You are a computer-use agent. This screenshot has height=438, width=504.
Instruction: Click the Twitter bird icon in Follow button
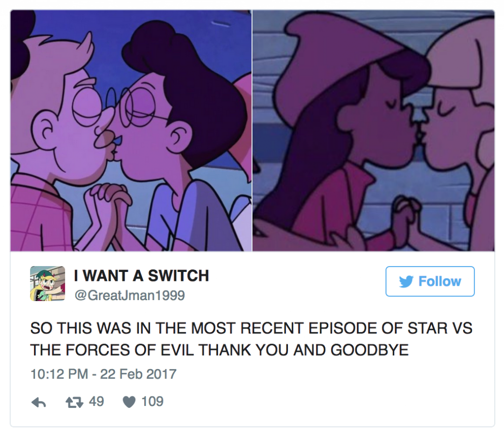coord(406,282)
